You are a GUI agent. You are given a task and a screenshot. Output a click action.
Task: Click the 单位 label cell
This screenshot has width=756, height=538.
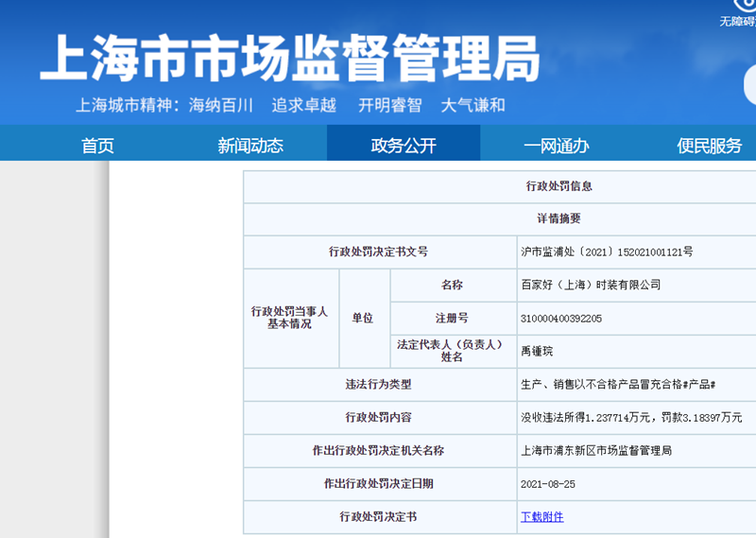[363, 318]
